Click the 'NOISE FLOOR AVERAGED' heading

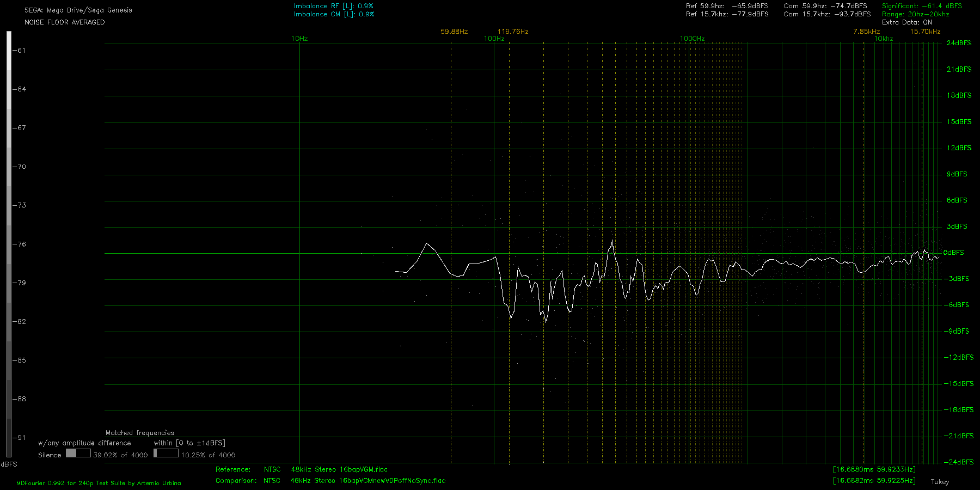tap(64, 22)
